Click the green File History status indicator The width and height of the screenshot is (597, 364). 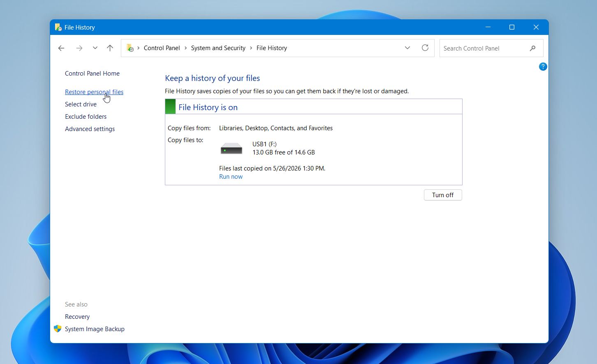pos(170,107)
